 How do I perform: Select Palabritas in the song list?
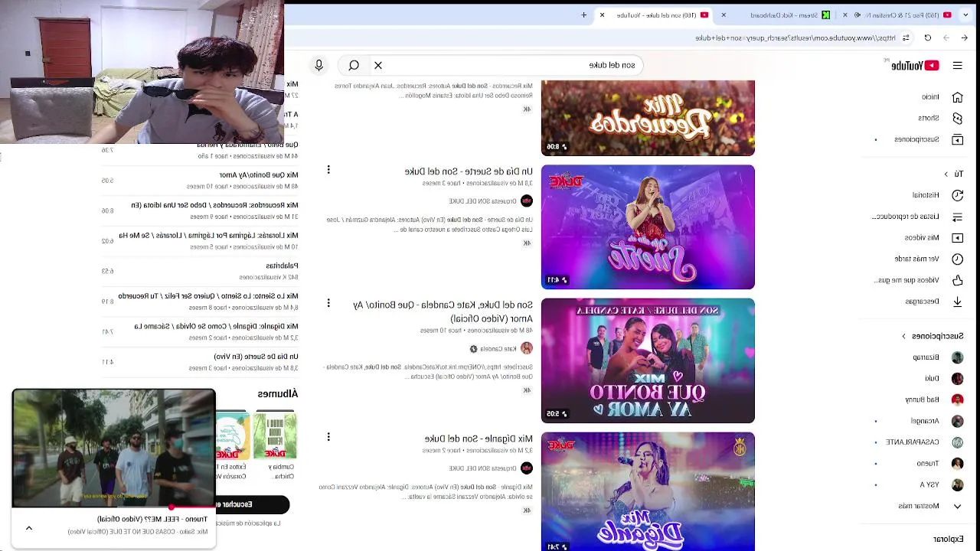[200, 271]
